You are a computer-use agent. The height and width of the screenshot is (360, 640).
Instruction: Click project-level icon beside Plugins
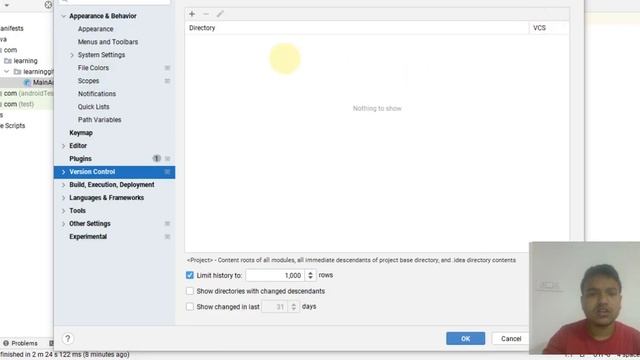point(167,159)
